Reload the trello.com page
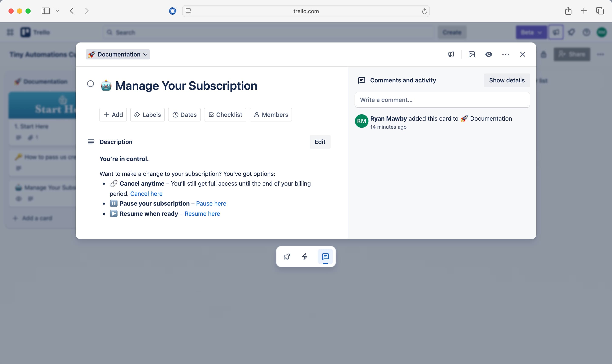Viewport: 612px width, 364px height. point(424,11)
